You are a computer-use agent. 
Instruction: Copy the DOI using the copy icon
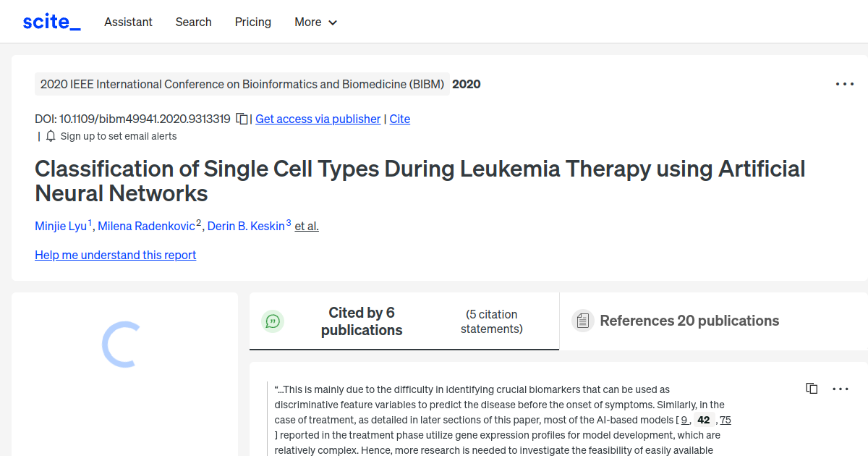241,119
